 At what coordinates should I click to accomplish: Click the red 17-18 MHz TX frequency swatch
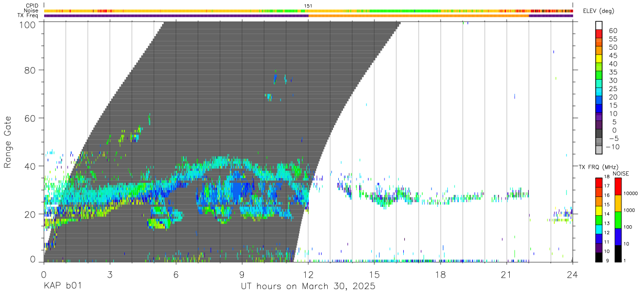pyautogui.click(x=599, y=182)
